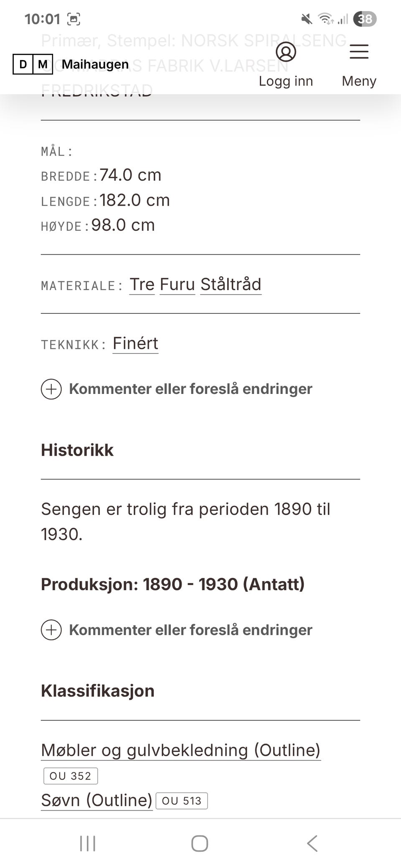Open the Tre material link
Image resolution: width=401 pixels, height=868 pixels.
click(x=142, y=285)
